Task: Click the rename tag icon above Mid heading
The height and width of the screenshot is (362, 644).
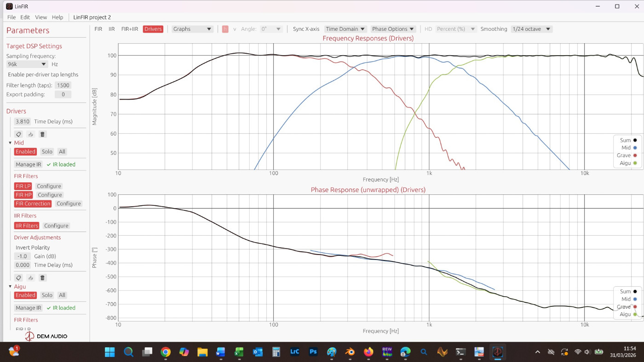Action: pos(18,134)
